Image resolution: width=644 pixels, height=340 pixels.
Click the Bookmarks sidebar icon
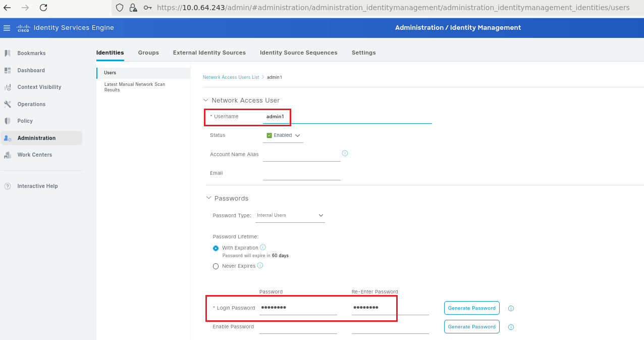pos(8,53)
